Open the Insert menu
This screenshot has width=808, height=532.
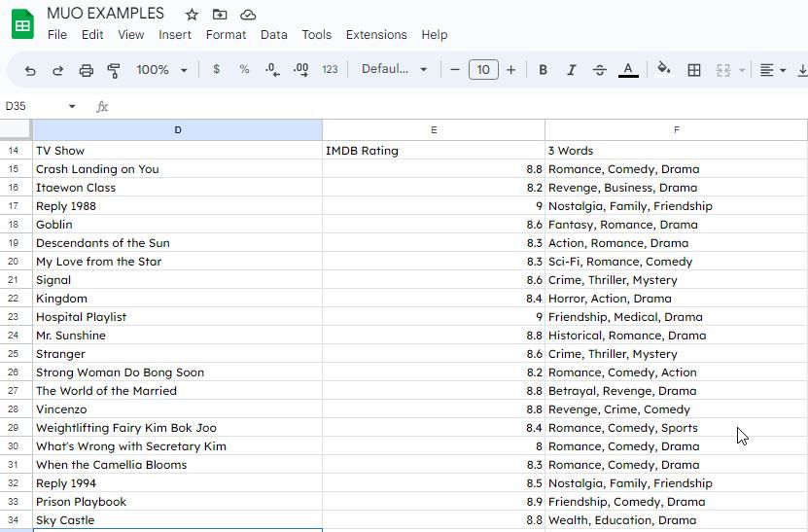[175, 35]
